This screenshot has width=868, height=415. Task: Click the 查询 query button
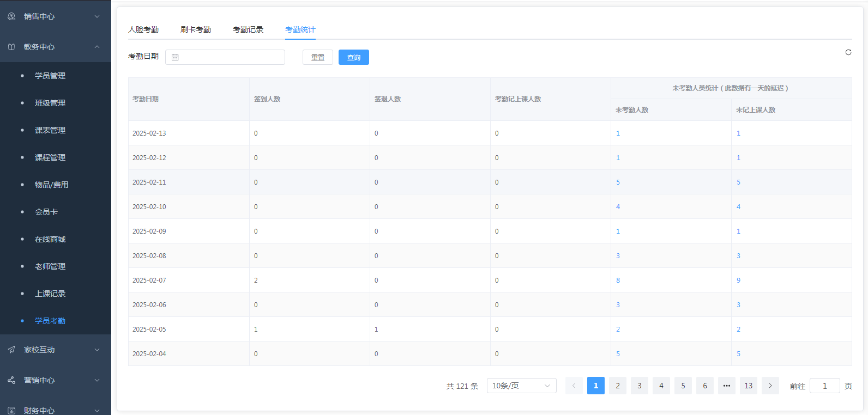pyautogui.click(x=354, y=57)
